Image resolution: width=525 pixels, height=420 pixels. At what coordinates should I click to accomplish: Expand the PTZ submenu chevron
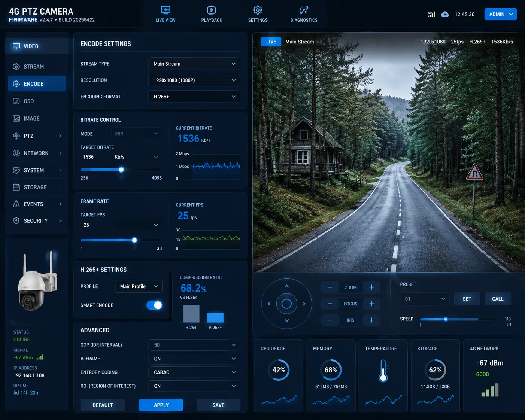click(x=60, y=136)
